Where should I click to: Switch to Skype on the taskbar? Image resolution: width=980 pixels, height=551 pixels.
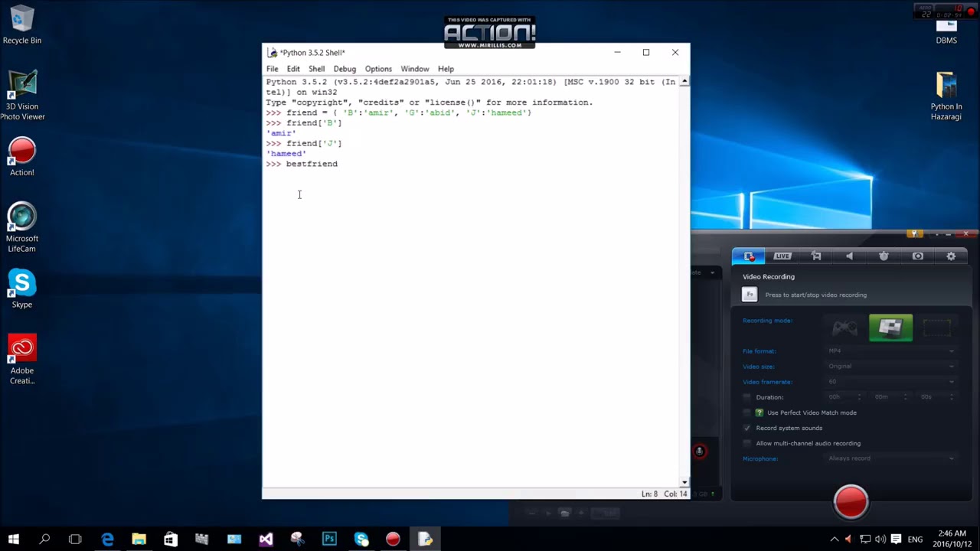(x=361, y=539)
